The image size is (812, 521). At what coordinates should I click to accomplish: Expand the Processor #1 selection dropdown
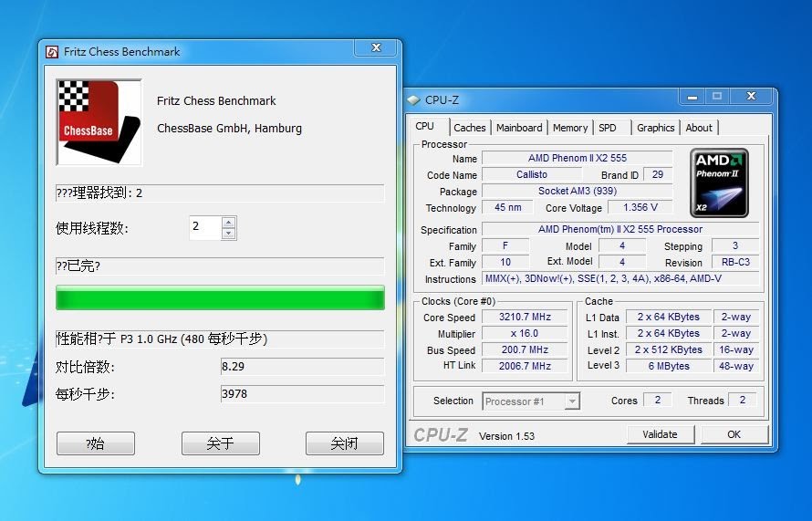[x=572, y=401]
